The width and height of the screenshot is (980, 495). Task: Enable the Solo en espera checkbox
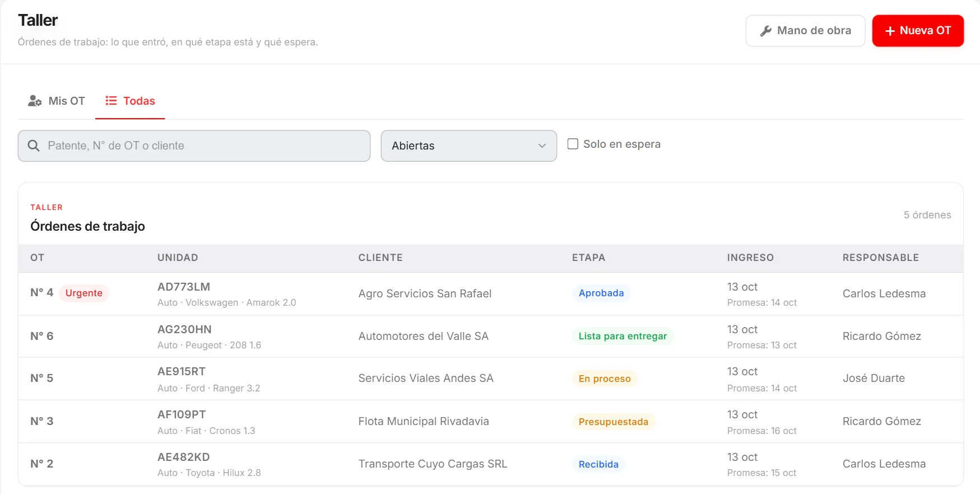click(x=573, y=144)
